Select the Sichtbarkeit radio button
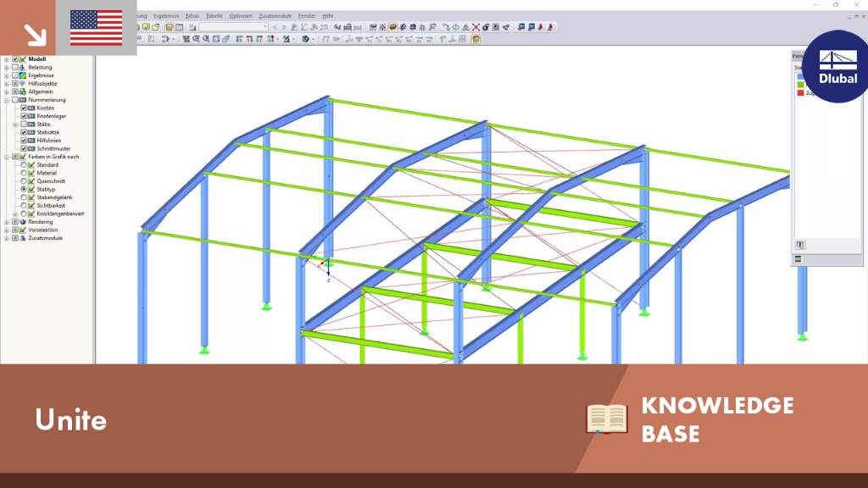 coord(24,205)
